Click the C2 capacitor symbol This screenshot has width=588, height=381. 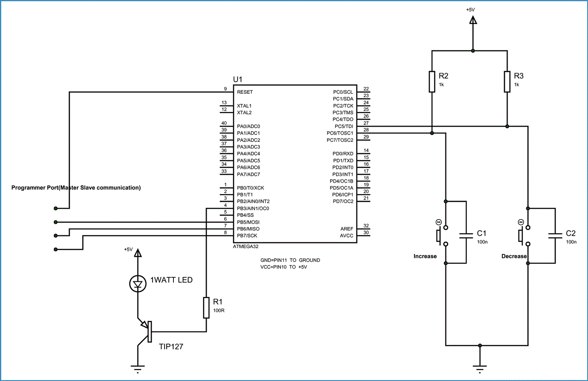point(555,235)
